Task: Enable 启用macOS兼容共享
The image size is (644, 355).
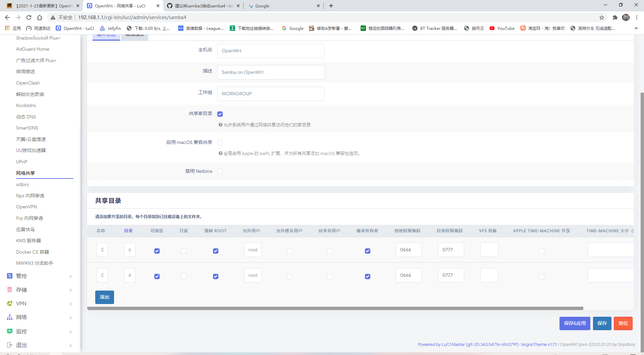Action: 220,142
